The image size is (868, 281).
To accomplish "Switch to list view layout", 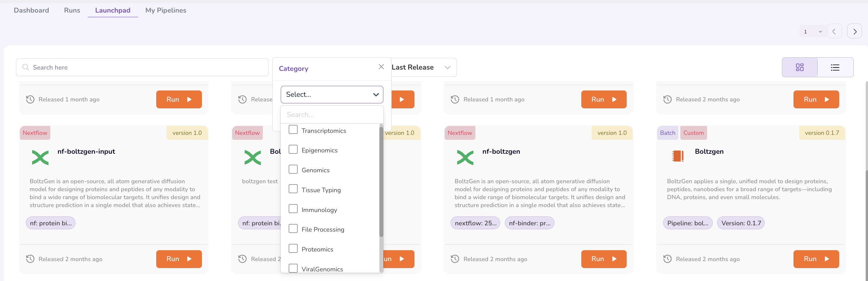I will point(835,68).
